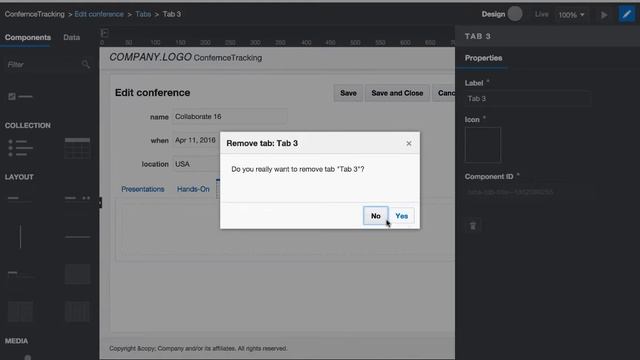The height and width of the screenshot is (360, 640).
Task: Click the Label field containing Tab 3
Action: coord(528,99)
